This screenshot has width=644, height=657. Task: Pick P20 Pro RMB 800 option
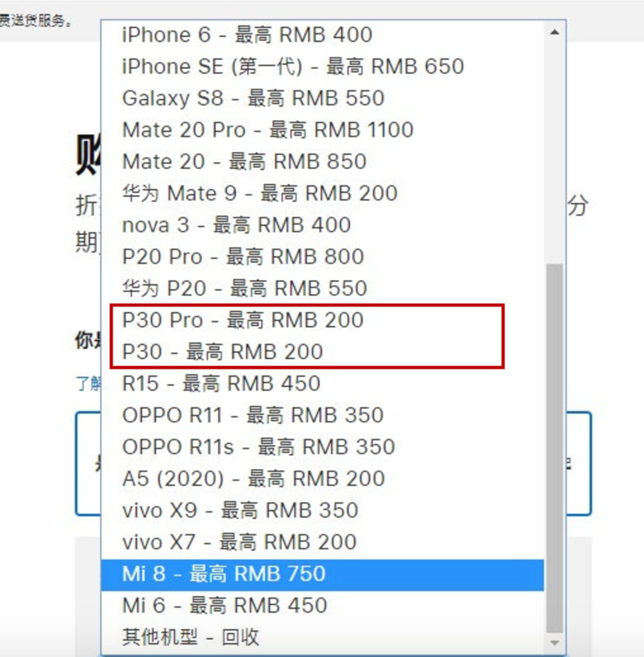pyautogui.click(x=323, y=256)
